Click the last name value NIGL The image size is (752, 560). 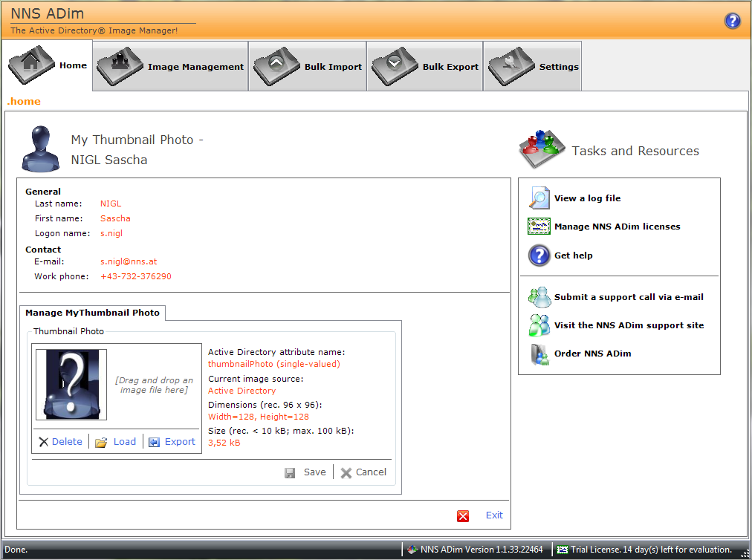[x=111, y=204]
